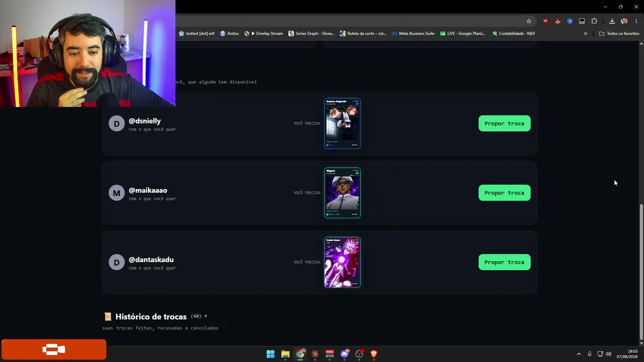Open the Series Graph bookmark
The image size is (644, 362).
pyautogui.click(x=311, y=34)
